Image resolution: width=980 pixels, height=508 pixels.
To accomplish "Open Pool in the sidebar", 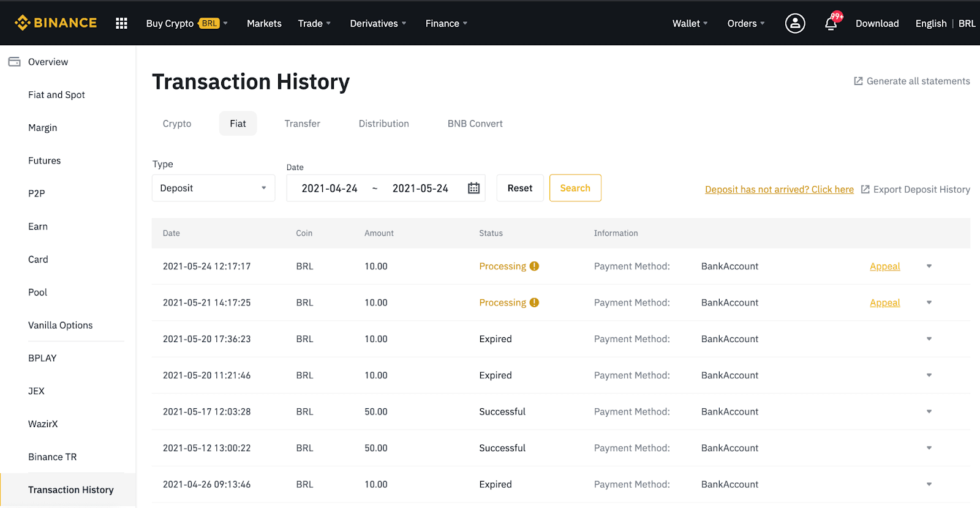I will [37, 293].
